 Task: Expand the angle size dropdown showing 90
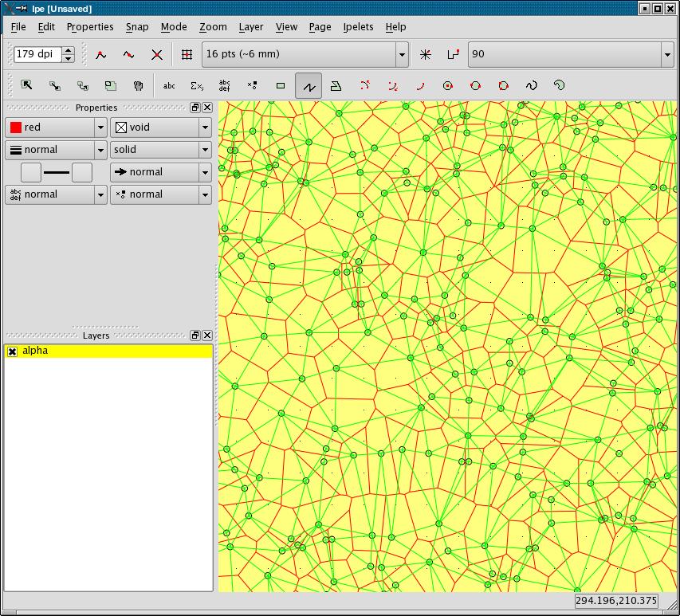coord(666,55)
